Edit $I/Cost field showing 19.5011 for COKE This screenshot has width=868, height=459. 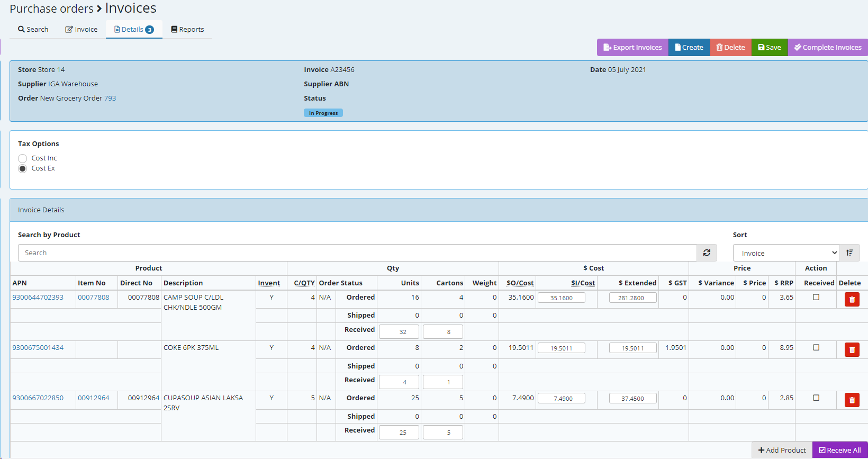tap(562, 348)
